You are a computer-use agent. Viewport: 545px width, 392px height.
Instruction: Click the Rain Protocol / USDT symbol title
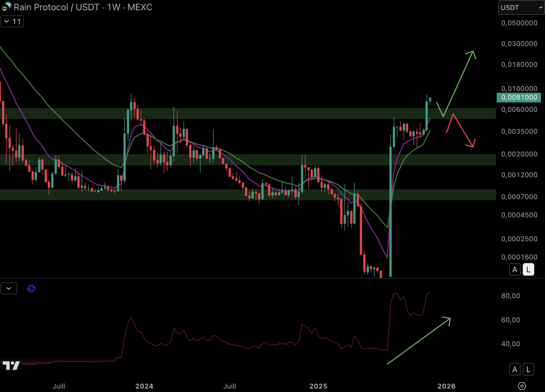[83, 7]
